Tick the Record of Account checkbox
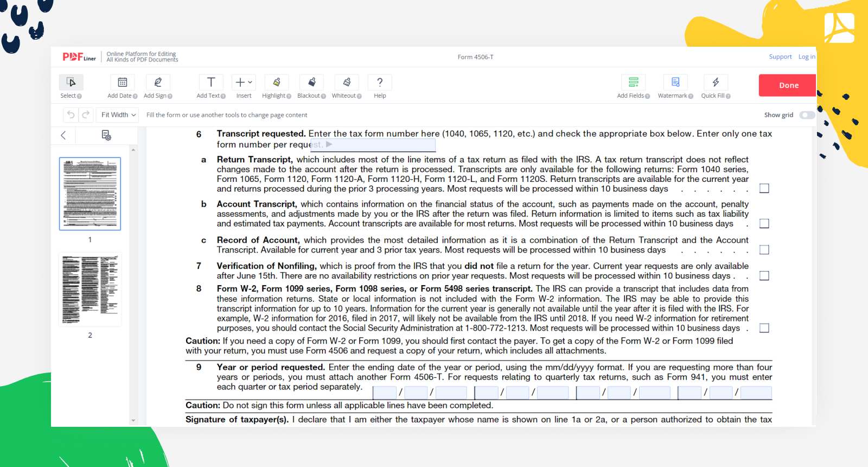The image size is (868, 467). click(x=764, y=250)
